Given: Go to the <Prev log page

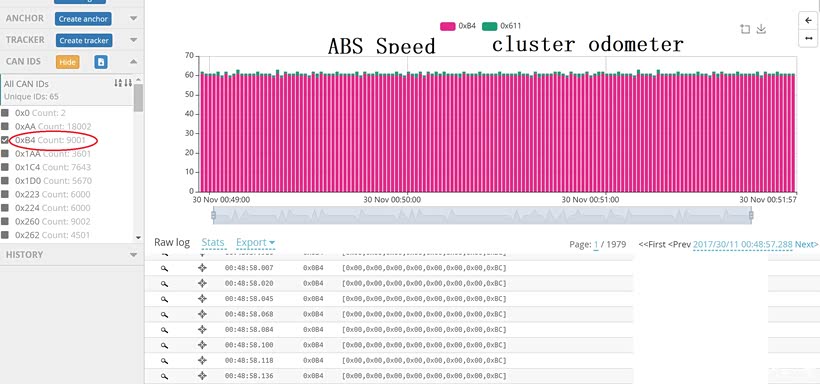Looking at the screenshot, I should click(x=679, y=244).
